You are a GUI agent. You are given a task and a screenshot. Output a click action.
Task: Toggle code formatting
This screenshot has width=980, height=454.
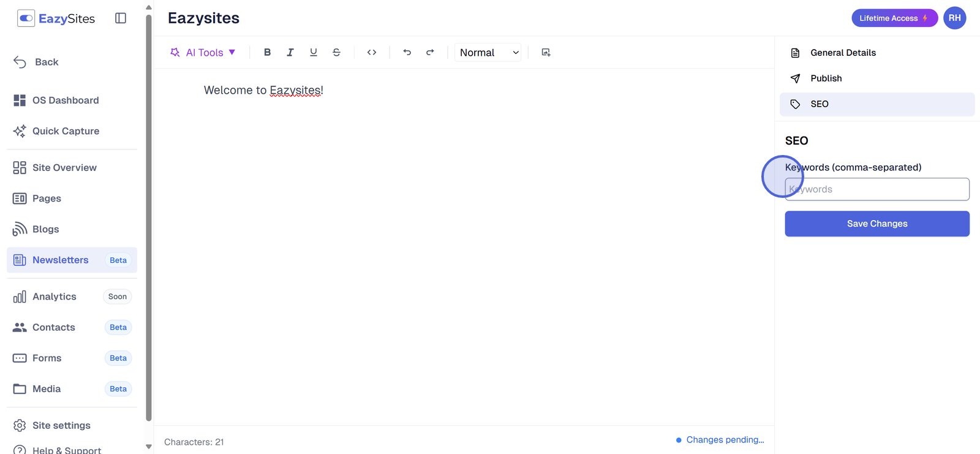[x=372, y=53]
